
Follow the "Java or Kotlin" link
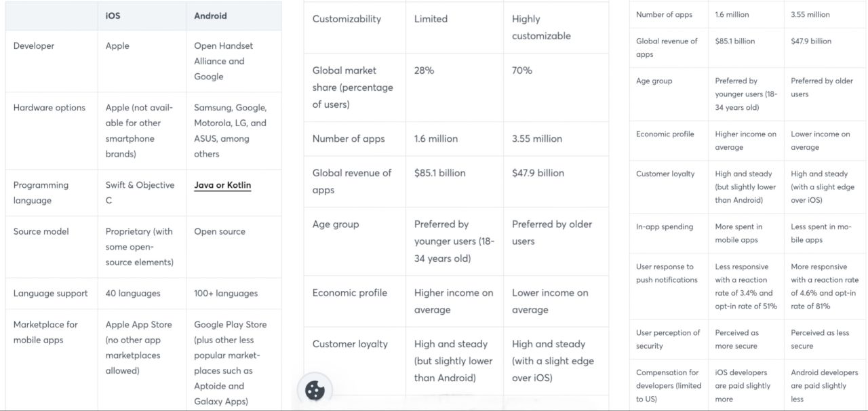(222, 185)
